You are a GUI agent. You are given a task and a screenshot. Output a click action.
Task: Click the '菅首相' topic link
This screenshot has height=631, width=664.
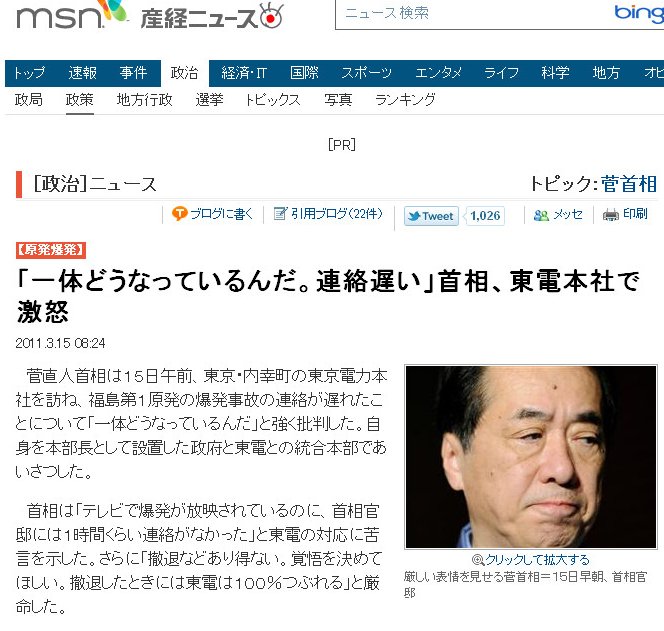(629, 184)
